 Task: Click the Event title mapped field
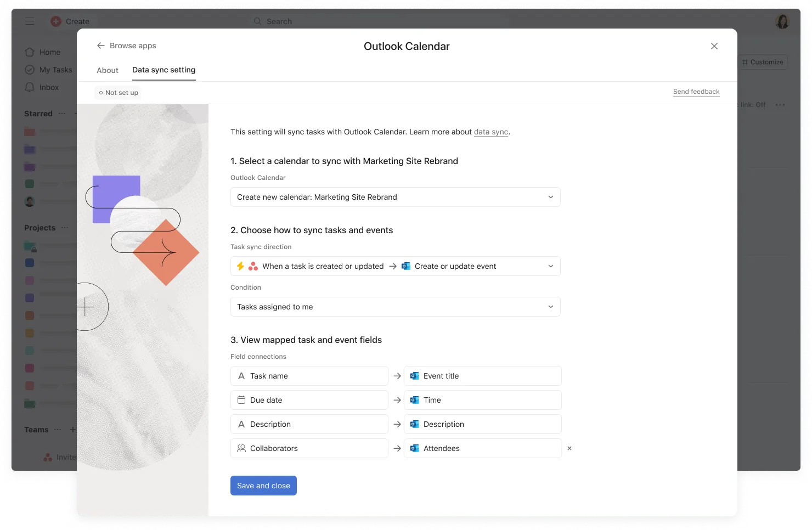482,376
